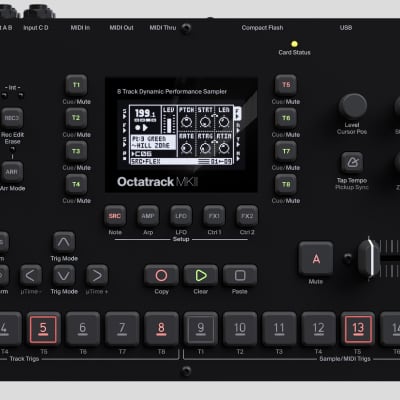Click the crossfader handle
This screenshot has height=400, width=400.
[x=368, y=258]
